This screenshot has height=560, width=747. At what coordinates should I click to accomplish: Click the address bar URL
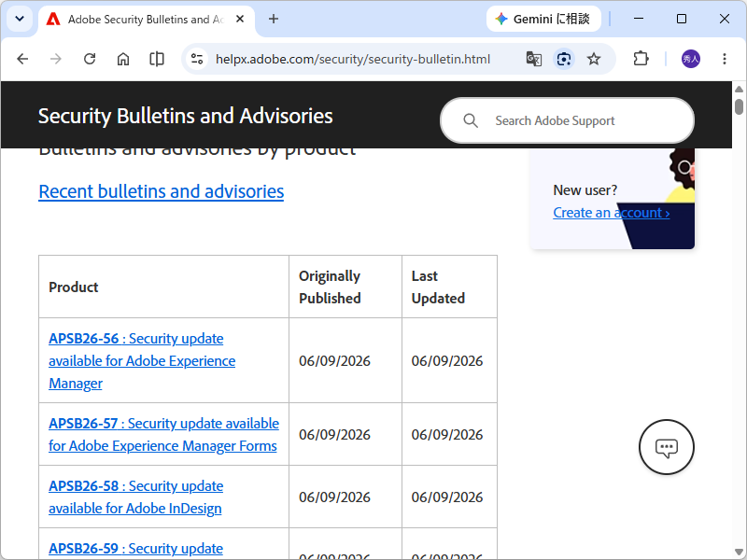tap(353, 59)
